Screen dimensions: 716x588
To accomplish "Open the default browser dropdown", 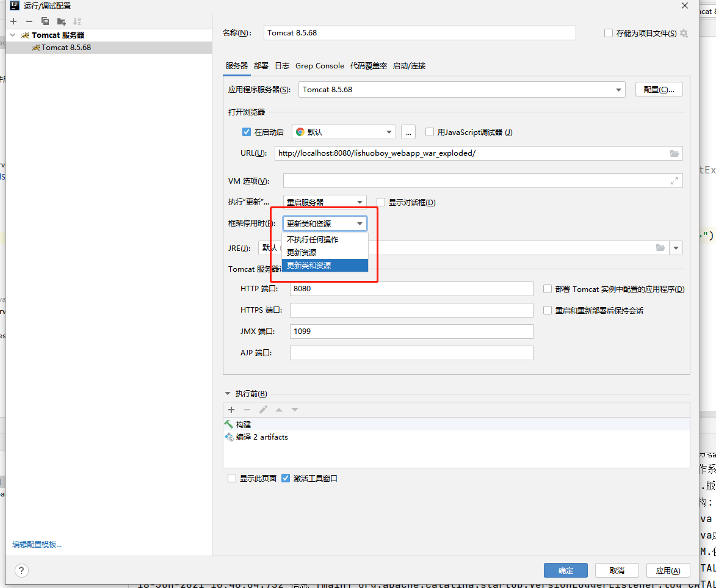I will (344, 132).
